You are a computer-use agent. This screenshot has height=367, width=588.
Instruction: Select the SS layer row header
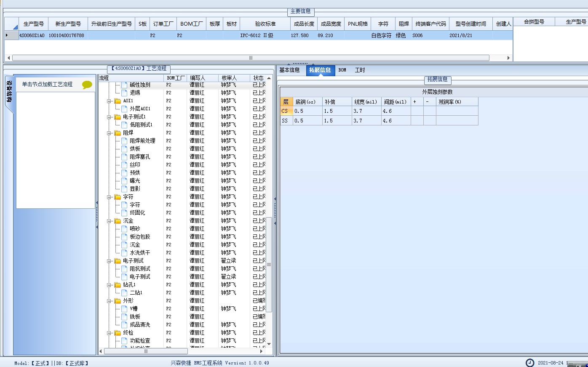pyautogui.click(x=286, y=121)
